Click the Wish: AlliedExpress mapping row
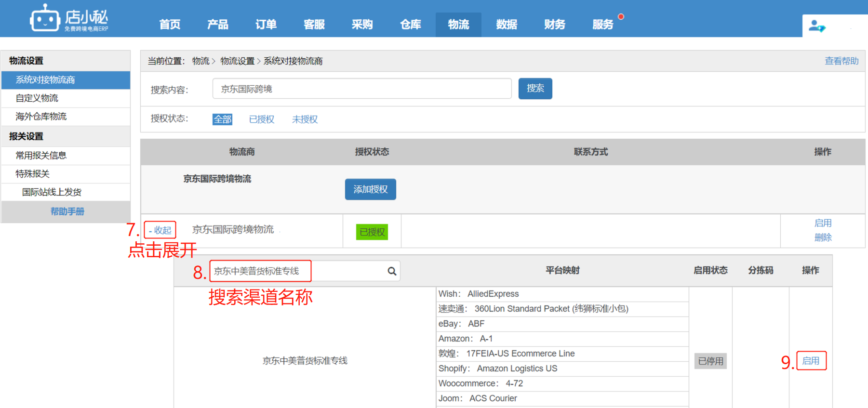This screenshot has height=408, width=868. point(562,294)
